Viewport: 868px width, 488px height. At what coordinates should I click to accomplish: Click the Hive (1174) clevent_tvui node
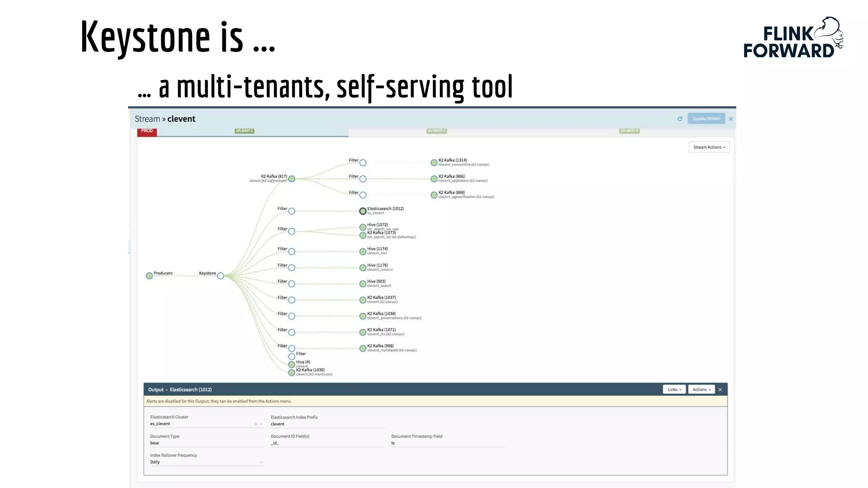coord(363,252)
